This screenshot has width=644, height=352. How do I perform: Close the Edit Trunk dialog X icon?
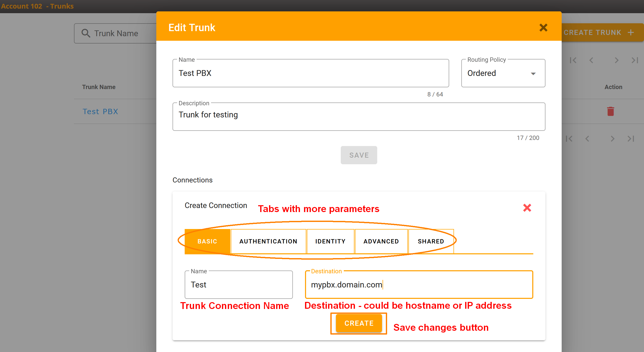(543, 27)
